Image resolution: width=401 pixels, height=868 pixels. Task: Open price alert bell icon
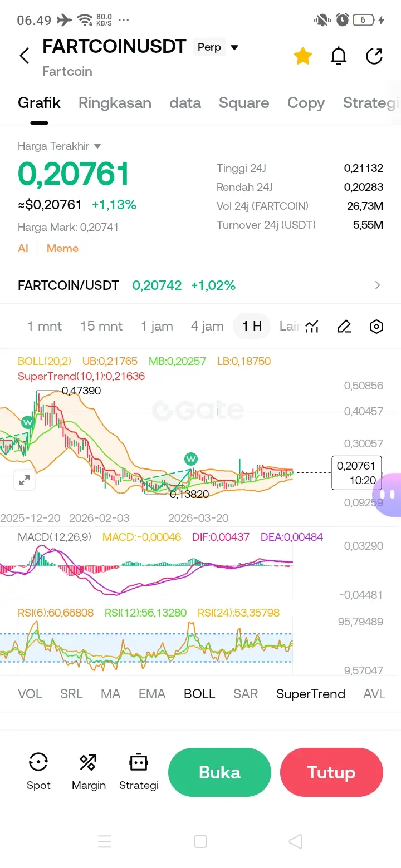tap(339, 56)
